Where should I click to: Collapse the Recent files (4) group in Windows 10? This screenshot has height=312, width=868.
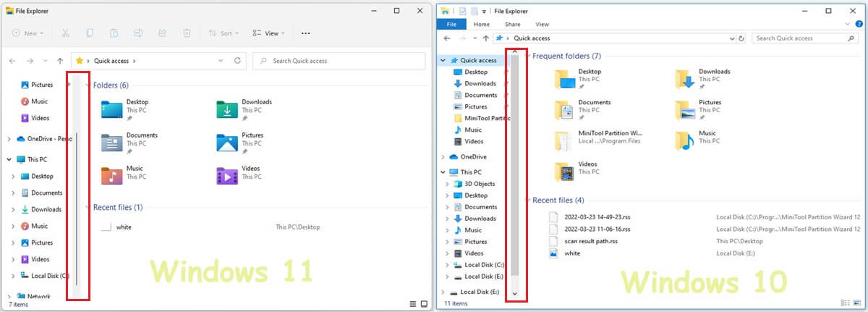[527, 200]
